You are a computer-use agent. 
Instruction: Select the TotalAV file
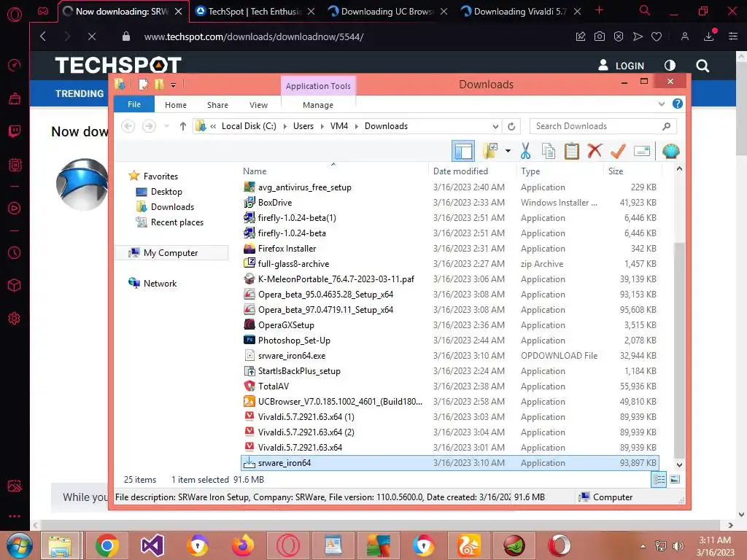[x=273, y=386]
